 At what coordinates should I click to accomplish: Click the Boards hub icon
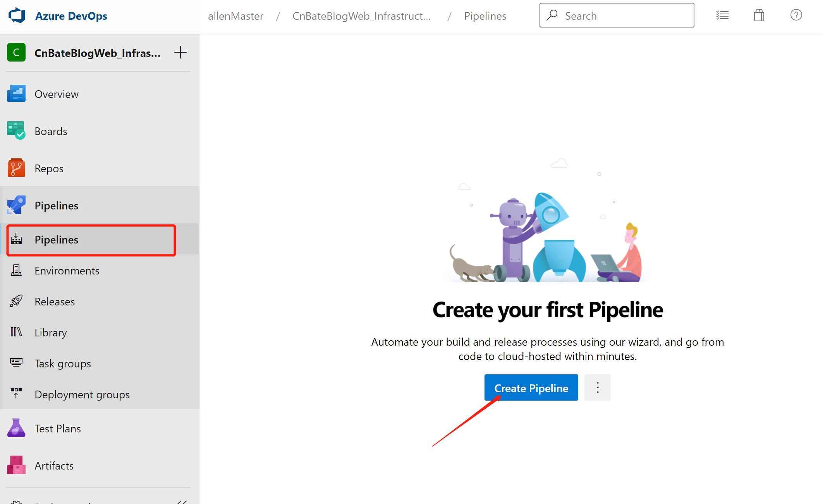tap(16, 130)
